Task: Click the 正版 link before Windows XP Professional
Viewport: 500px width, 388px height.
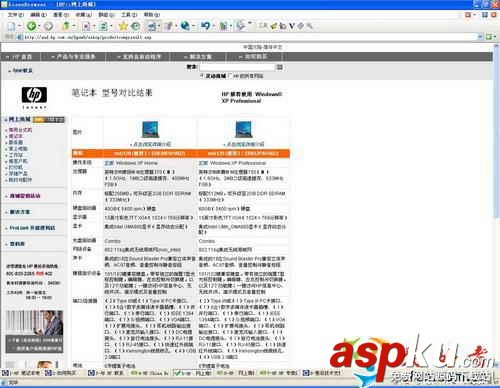Action: 203,163
